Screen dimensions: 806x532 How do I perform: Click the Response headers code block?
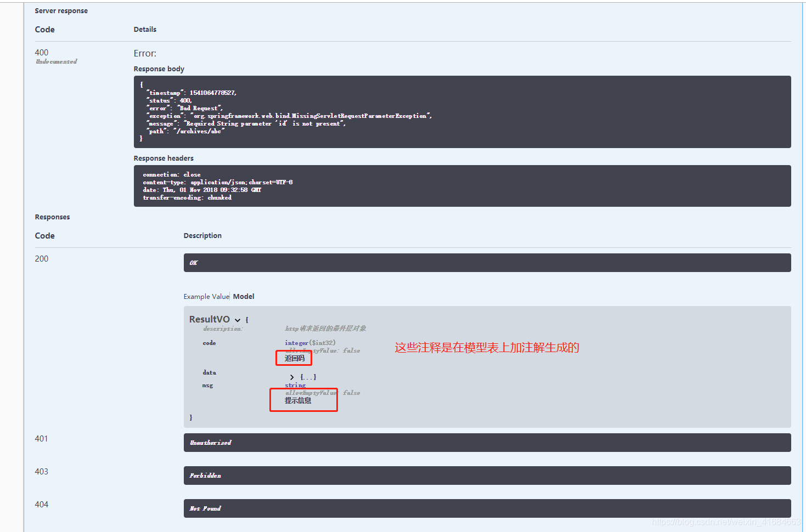point(463,186)
